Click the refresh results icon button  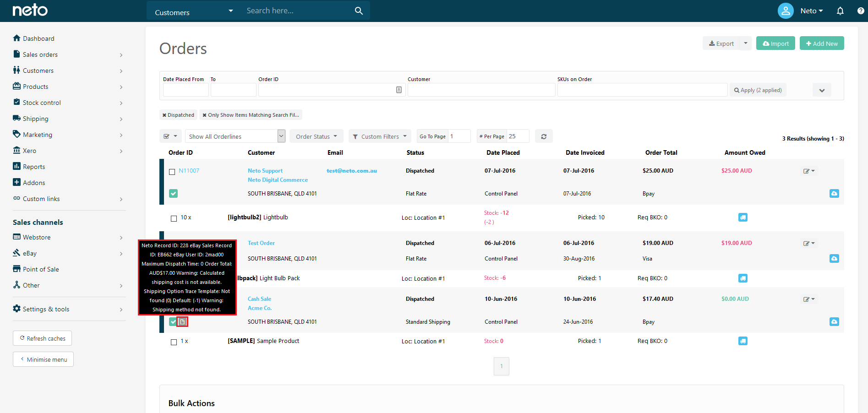point(544,136)
